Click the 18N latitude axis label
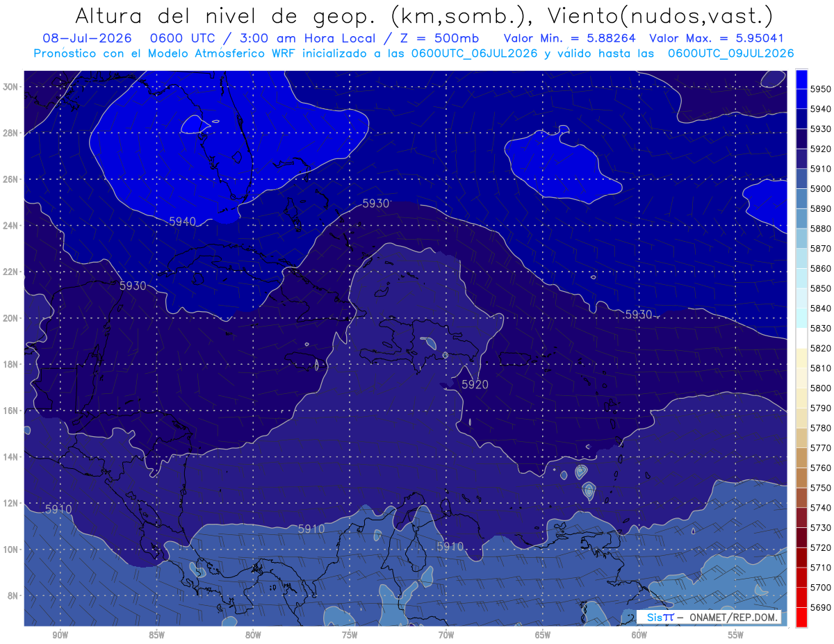This screenshot has height=644, width=834. tap(10, 364)
